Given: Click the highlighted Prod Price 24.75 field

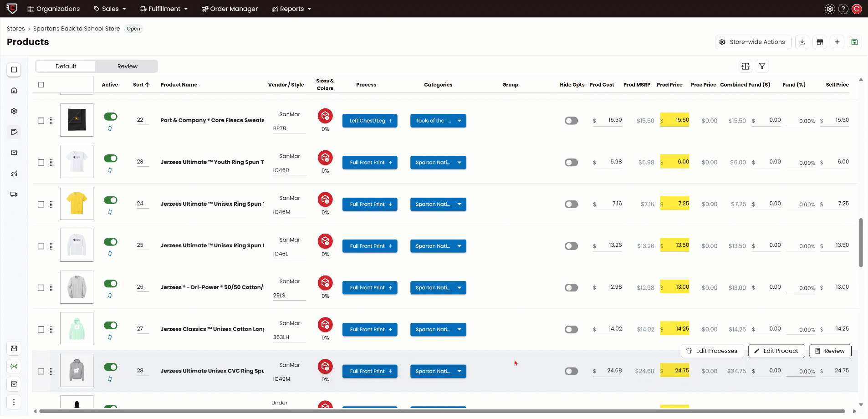Looking at the screenshot, I should click(674, 370).
